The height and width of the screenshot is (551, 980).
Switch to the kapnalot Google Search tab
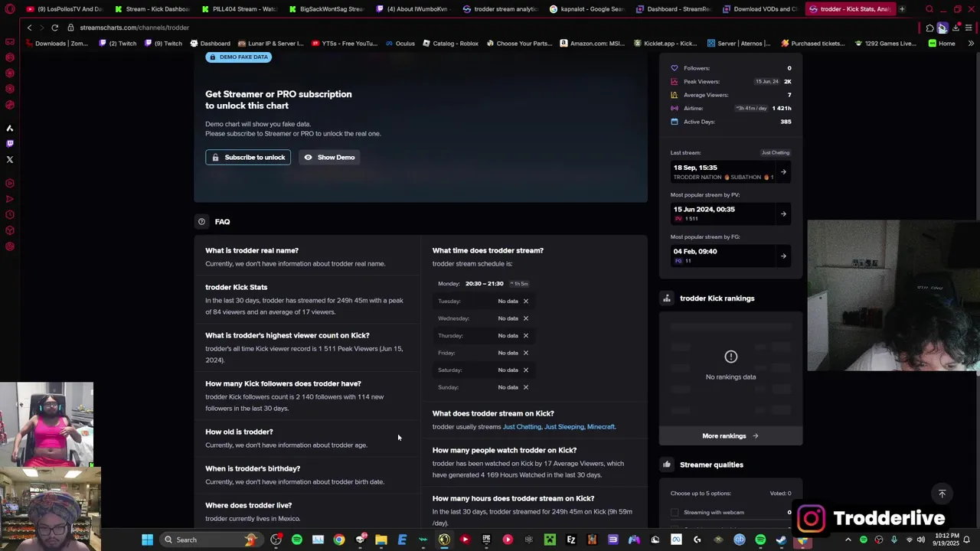[x=588, y=9]
